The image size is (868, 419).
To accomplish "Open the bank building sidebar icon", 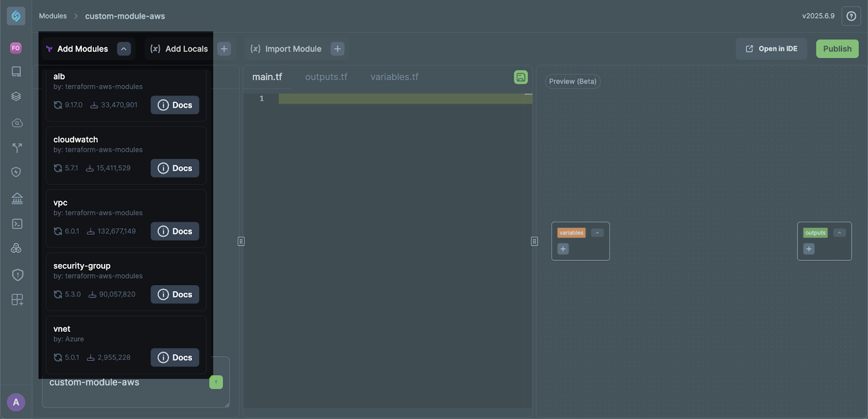I will coord(17,198).
